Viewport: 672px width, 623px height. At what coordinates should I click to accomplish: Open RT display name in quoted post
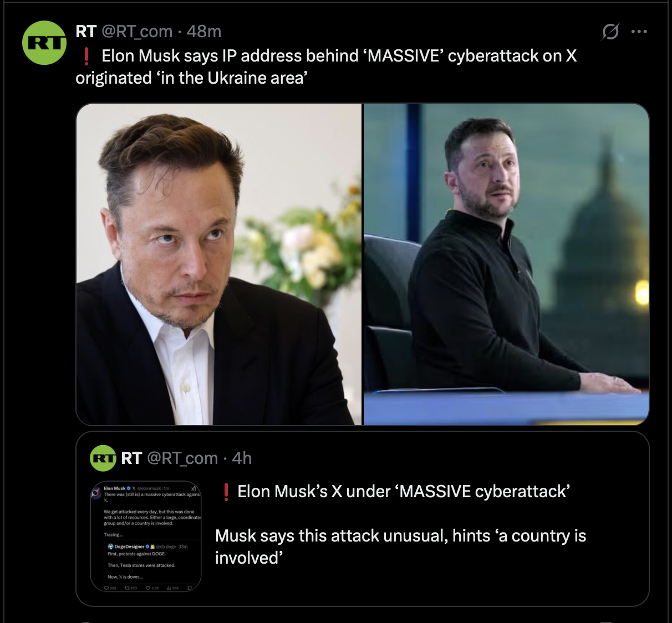pos(131,458)
